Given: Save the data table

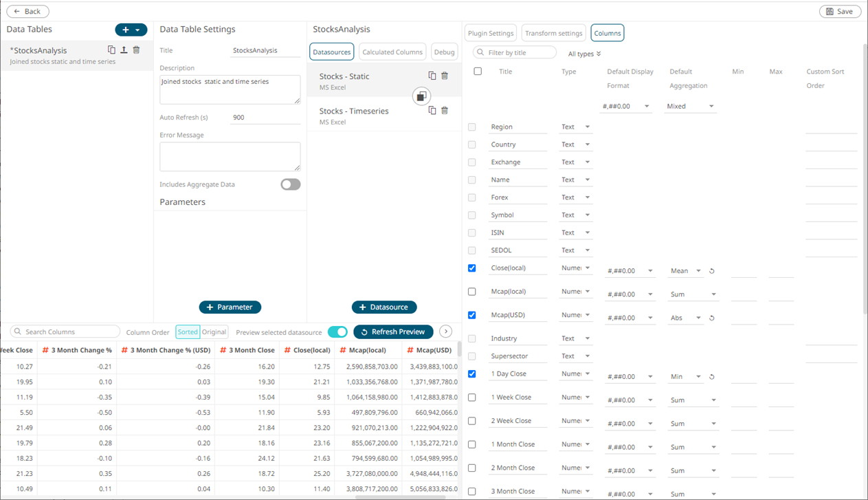Looking at the screenshot, I should click(x=840, y=11).
